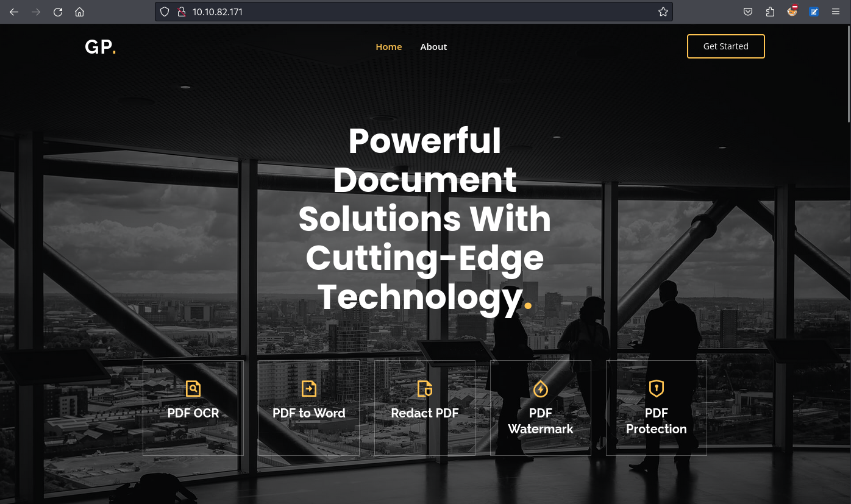This screenshot has width=851, height=504.
Task: Click the PDF to Word arrow icon
Action: [x=309, y=388]
